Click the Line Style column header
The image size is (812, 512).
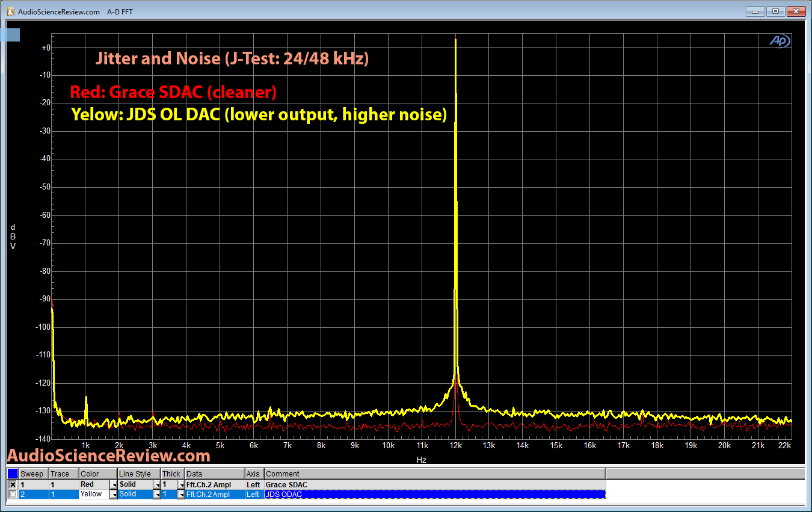coord(139,474)
